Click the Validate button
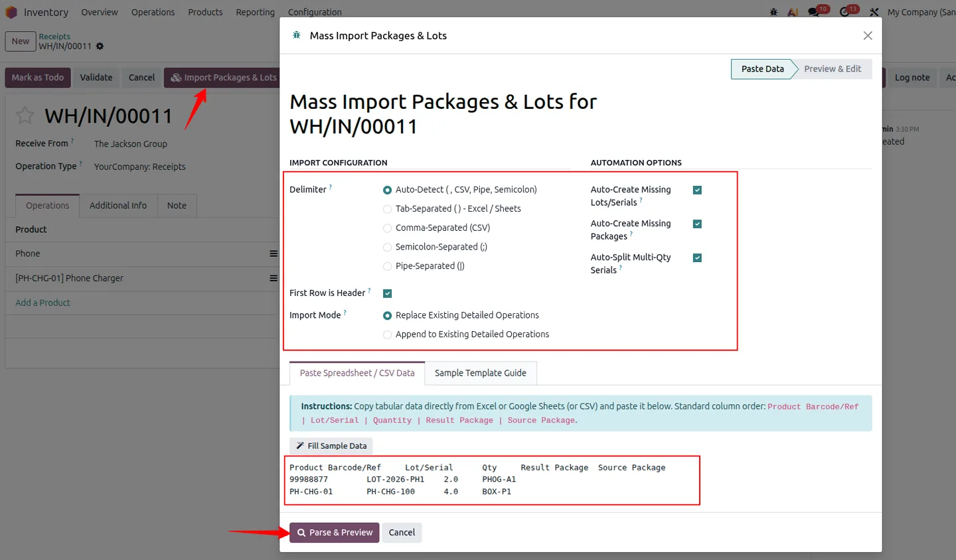The width and height of the screenshot is (956, 560). pyautogui.click(x=96, y=78)
